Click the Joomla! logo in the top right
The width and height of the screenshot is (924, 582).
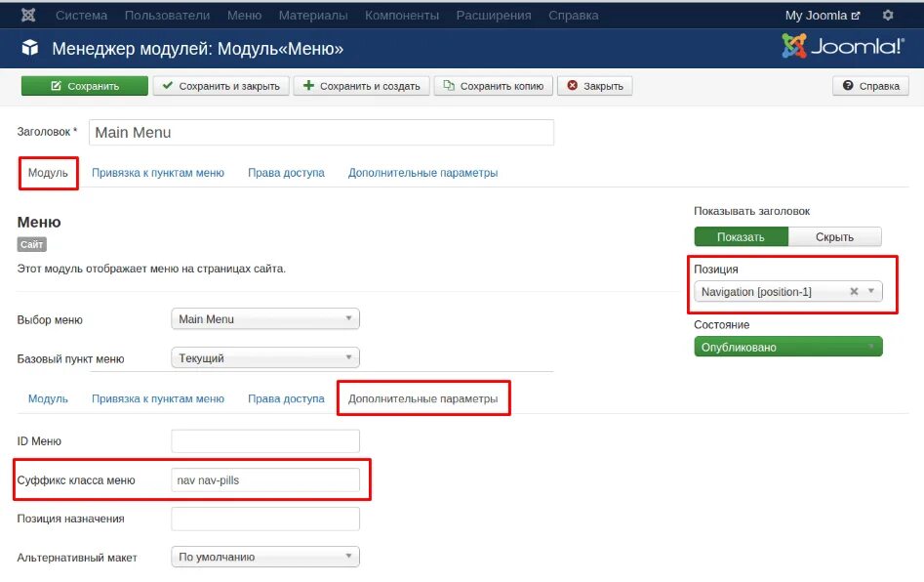[x=844, y=45]
